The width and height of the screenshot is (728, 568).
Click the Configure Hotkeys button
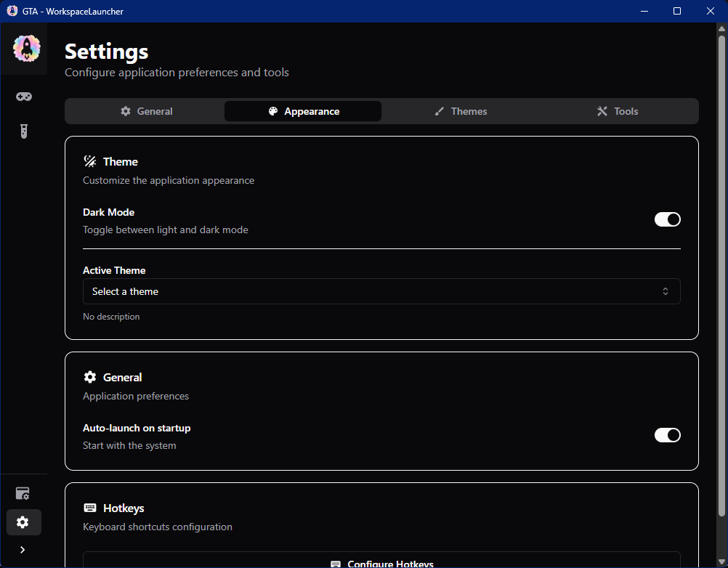tap(381, 562)
